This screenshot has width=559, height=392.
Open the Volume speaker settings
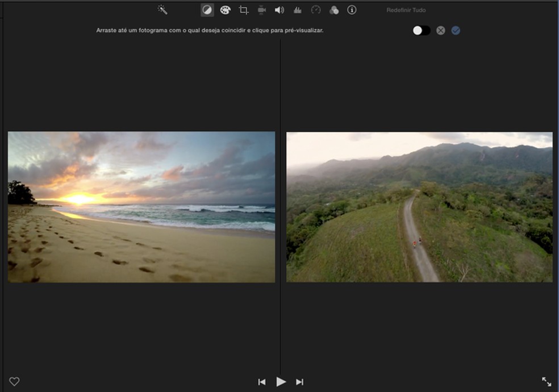pyautogui.click(x=279, y=10)
